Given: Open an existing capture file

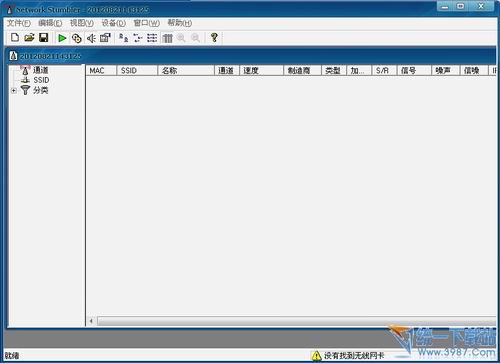Looking at the screenshot, I should [29, 38].
